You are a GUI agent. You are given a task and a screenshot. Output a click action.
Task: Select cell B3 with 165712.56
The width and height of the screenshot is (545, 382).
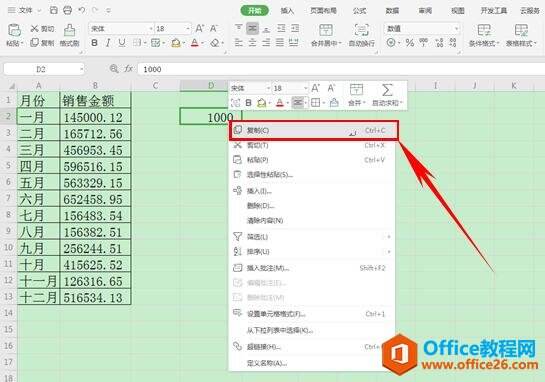tap(95, 133)
